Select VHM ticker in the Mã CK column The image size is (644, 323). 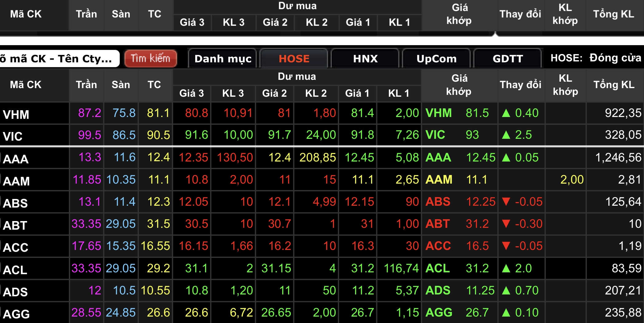16,115
